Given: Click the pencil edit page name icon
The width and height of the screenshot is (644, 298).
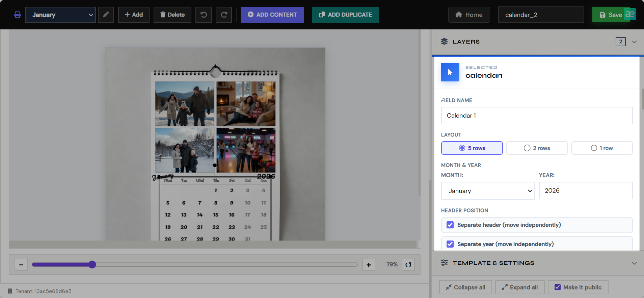Looking at the screenshot, I should [106, 15].
